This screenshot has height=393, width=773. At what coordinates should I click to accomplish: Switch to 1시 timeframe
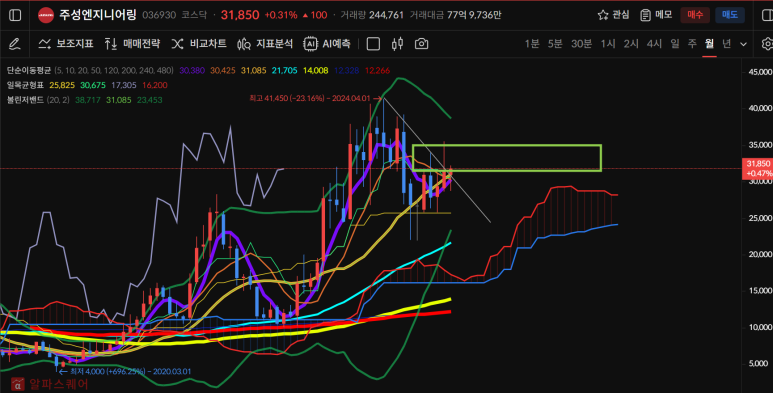(x=608, y=44)
